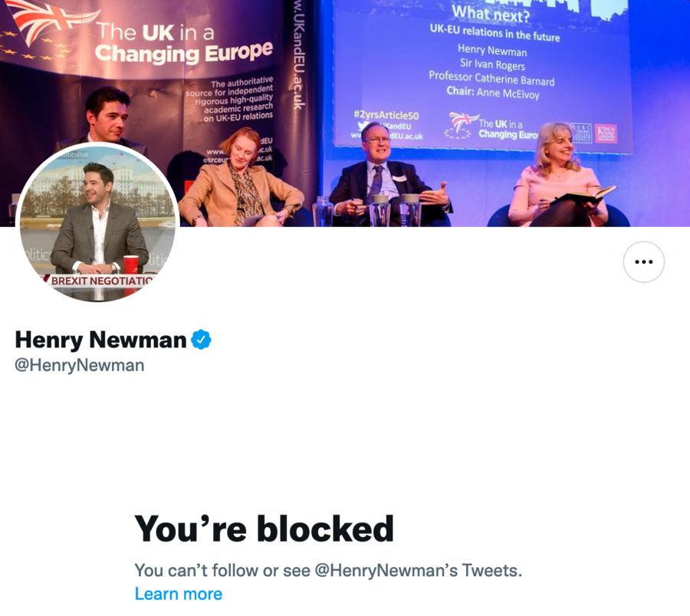Click the red mug in the profile photo
Image resolution: width=690 pixels, height=616 pixels.
[131, 264]
